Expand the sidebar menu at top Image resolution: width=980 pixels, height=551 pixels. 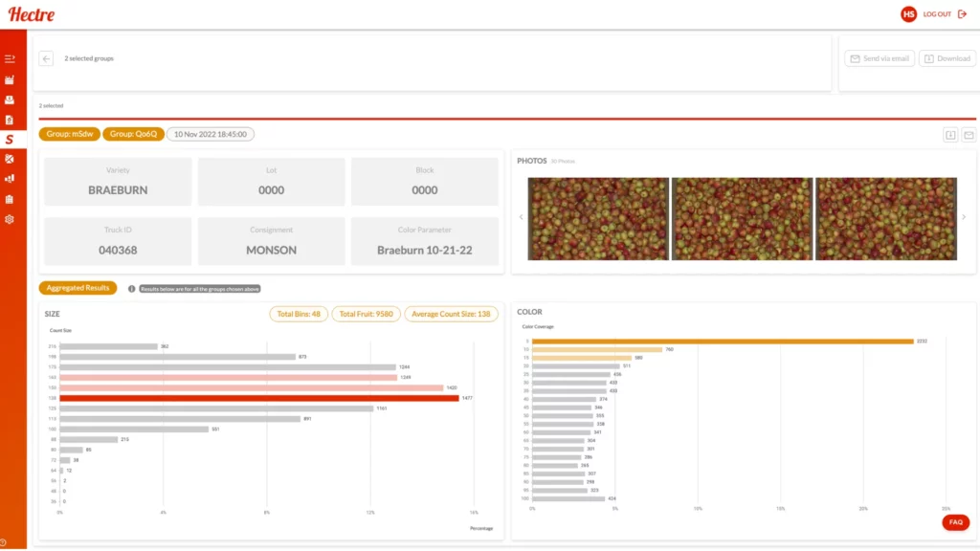[10, 59]
